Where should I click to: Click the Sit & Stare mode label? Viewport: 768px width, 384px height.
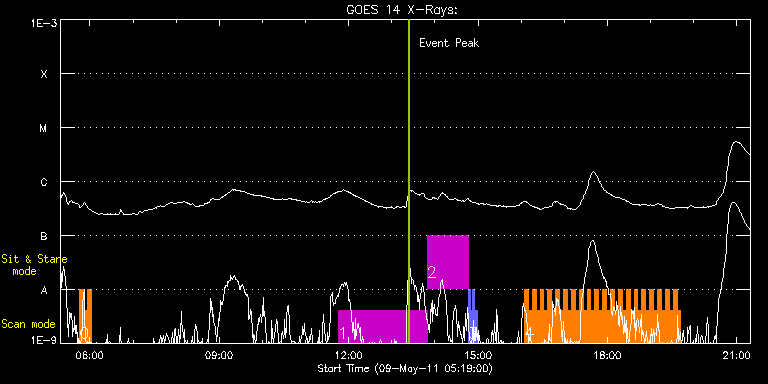(34, 264)
